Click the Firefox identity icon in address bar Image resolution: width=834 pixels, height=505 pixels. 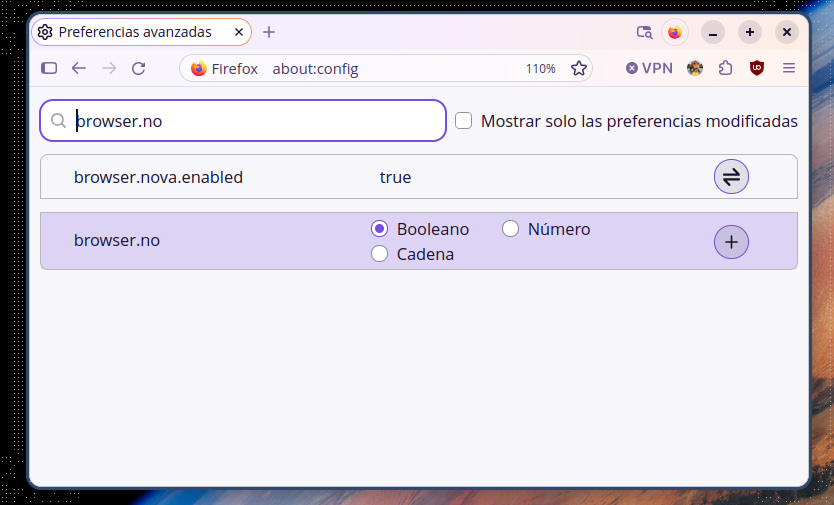point(198,69)
